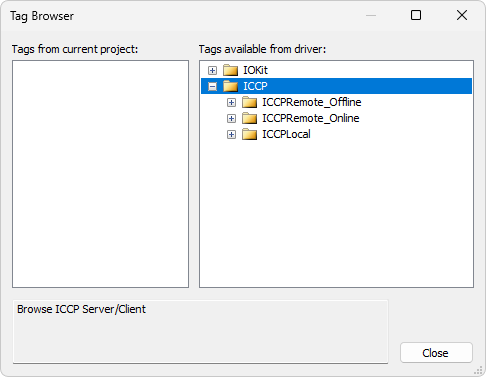Image resolution: width=486 pixels, height=377 pixels.
Task: Select ICCPRemote_Online in the driver tree
Action: coord(311,118)
